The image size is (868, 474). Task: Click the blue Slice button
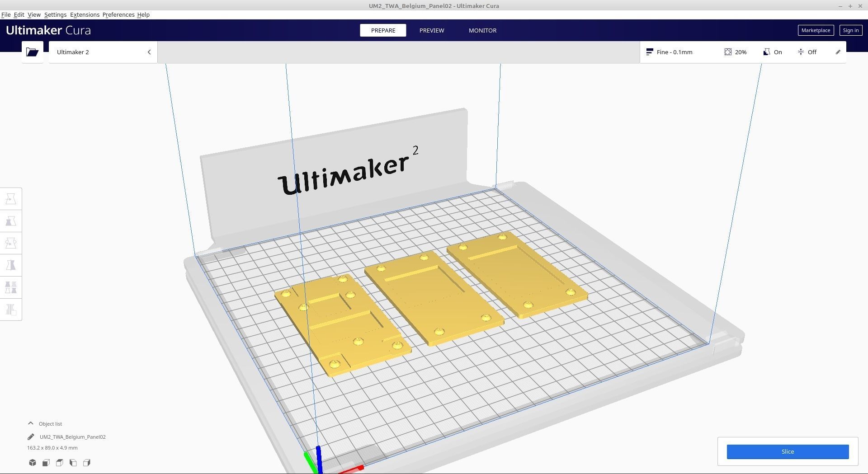[x=788, y=451]
